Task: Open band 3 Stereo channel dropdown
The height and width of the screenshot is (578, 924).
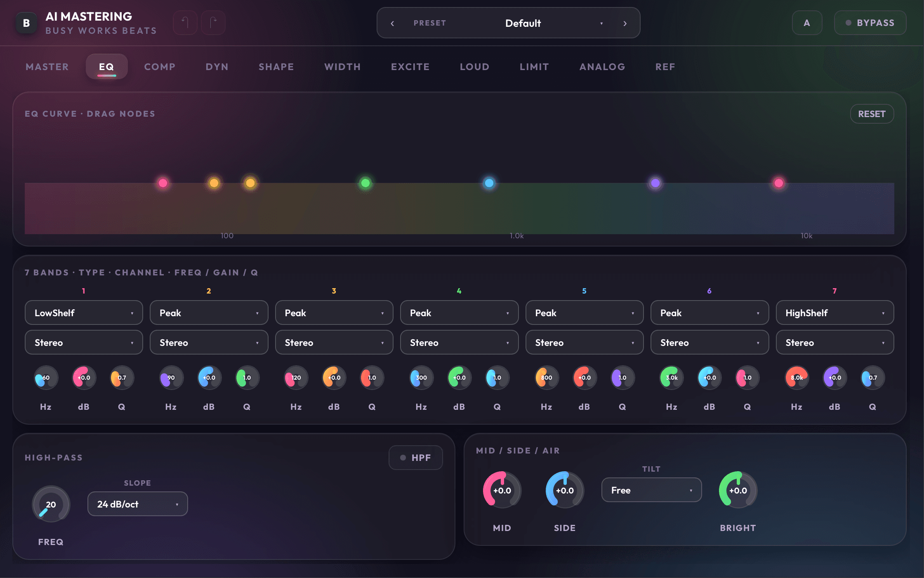Action: (334, 343)
